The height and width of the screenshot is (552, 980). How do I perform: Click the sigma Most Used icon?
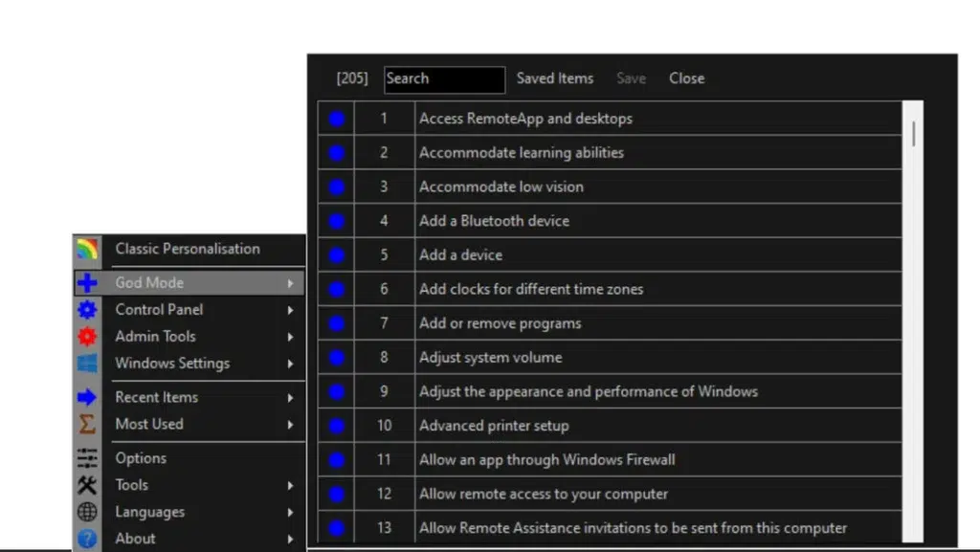click(x=87, y=424)
